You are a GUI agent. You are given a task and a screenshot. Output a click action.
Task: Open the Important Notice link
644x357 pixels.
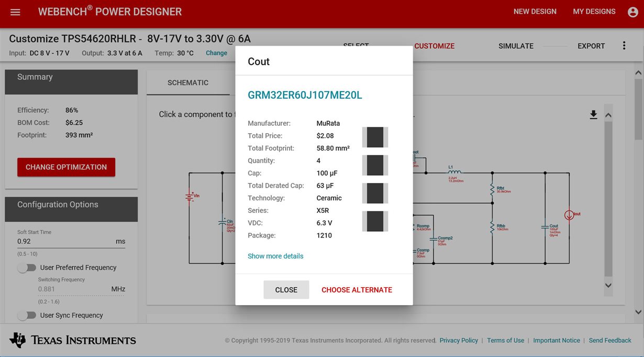556,340
